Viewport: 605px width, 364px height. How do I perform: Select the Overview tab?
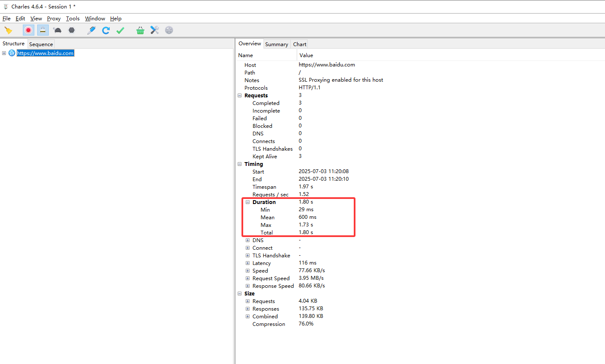coord(250,44)
